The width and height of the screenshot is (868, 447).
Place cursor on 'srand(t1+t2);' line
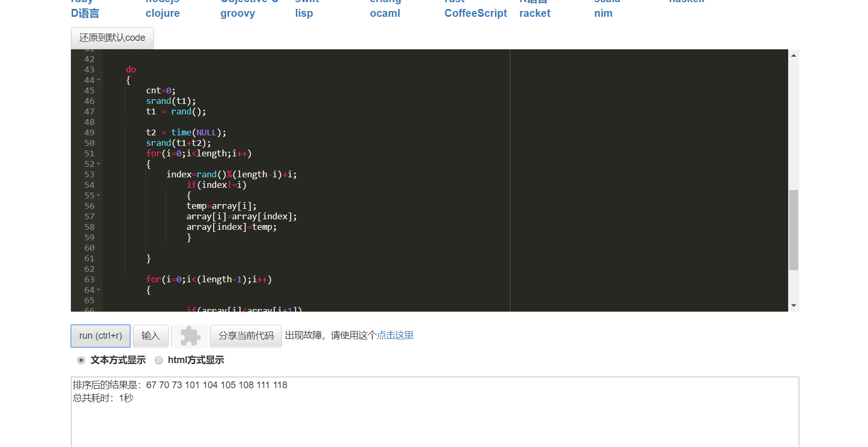[x=179, y=143]
